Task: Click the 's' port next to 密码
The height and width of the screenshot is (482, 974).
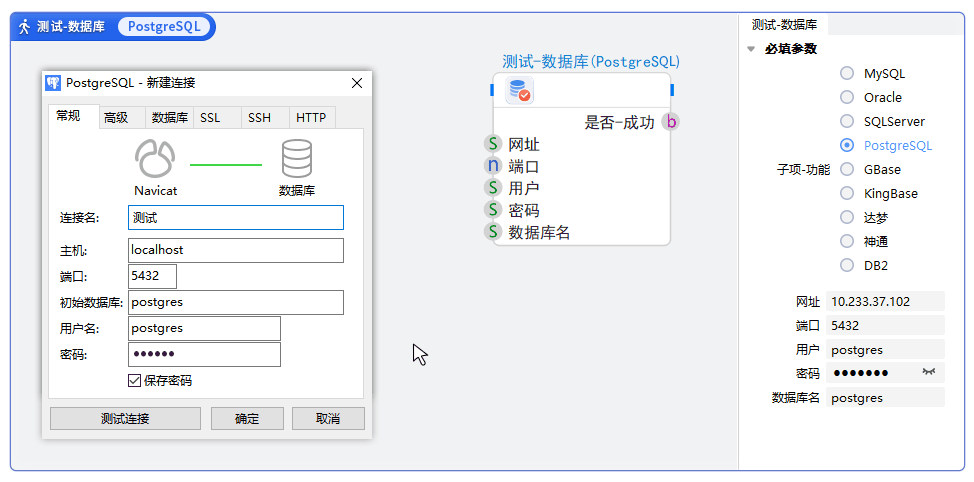Action: (493, 209)
